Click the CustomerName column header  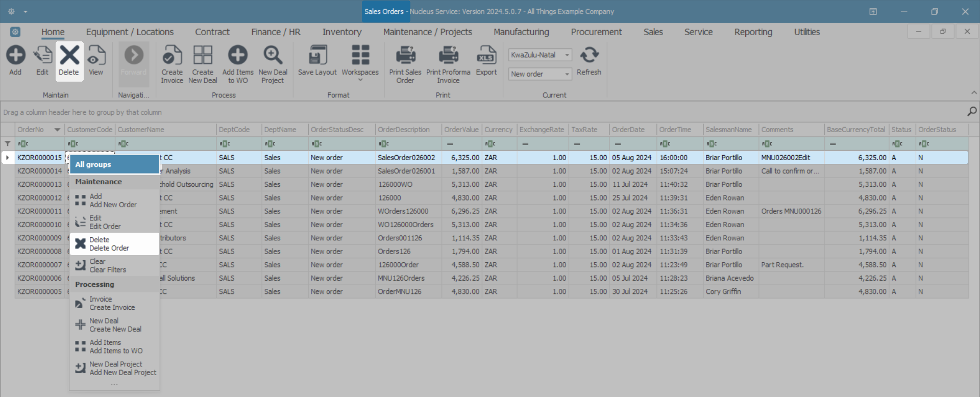pyautogui.click(x=141, y=130)
